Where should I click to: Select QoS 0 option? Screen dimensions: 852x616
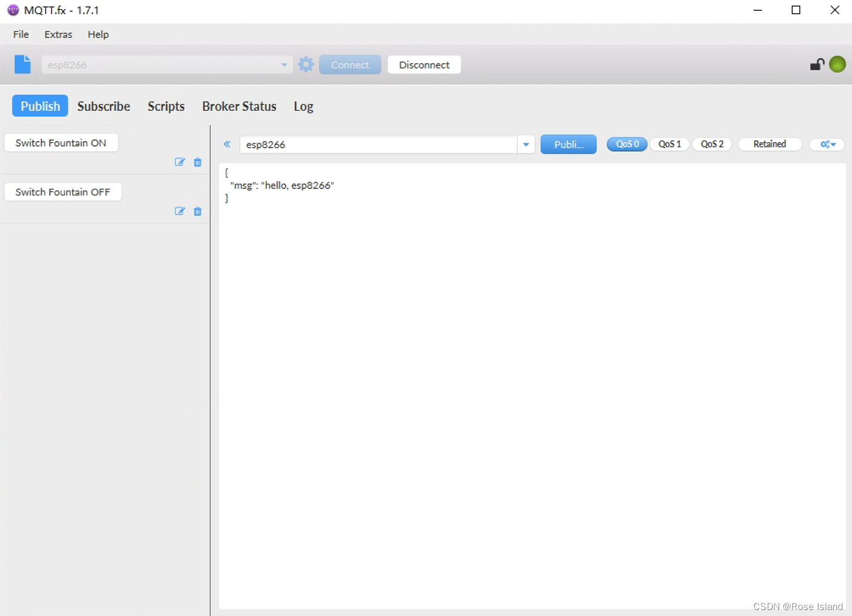click(627, 144)
